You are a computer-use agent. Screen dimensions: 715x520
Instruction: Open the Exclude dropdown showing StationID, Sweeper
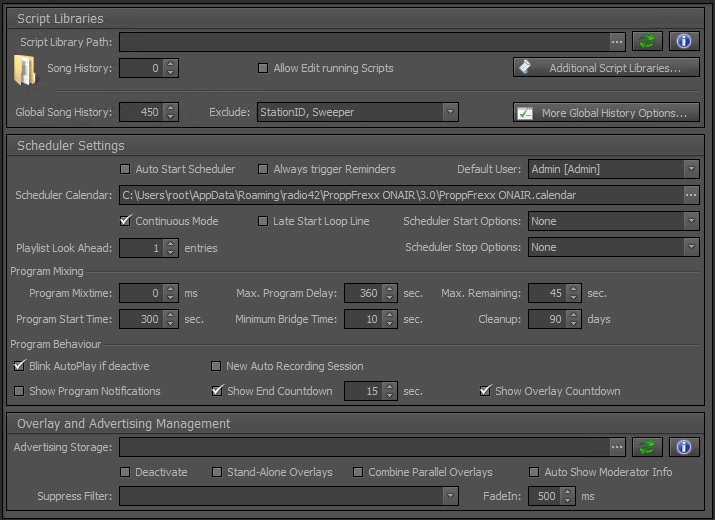[x=450, y=112]
